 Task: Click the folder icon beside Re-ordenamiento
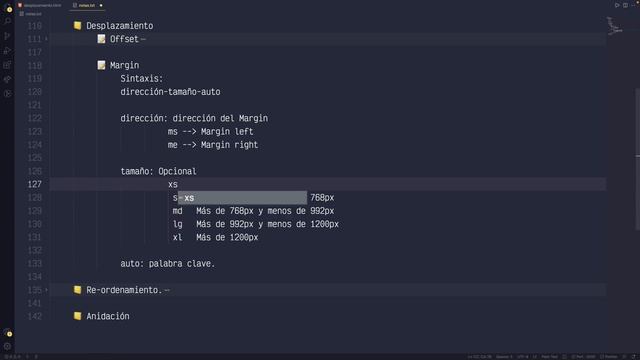(77, 290)
